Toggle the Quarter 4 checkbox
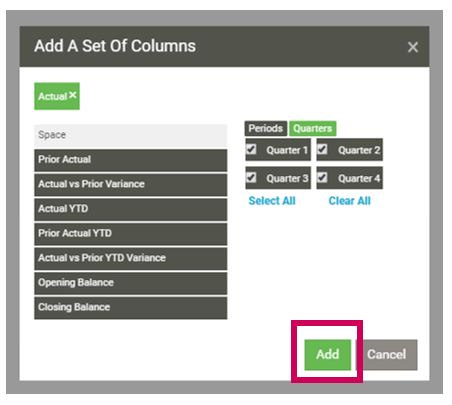Viewport: 452px width, 405px height. [322, 177]
